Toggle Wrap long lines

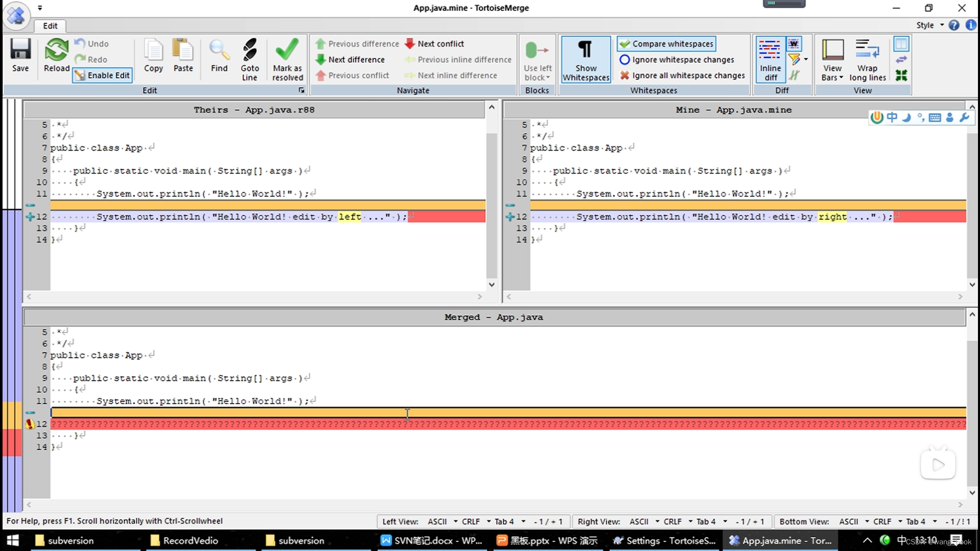pos(867,59)
